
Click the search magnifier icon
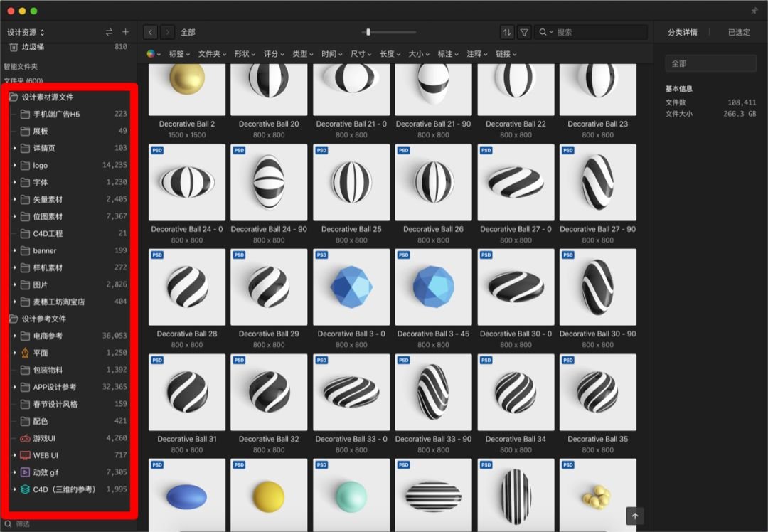pos(543,32)
